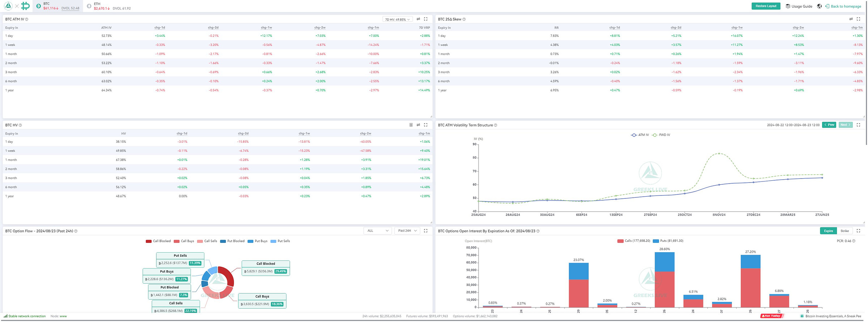
Task: Expand the Volatility Term Structure chart to fullscreen
Action: click(x=858, y=125)
